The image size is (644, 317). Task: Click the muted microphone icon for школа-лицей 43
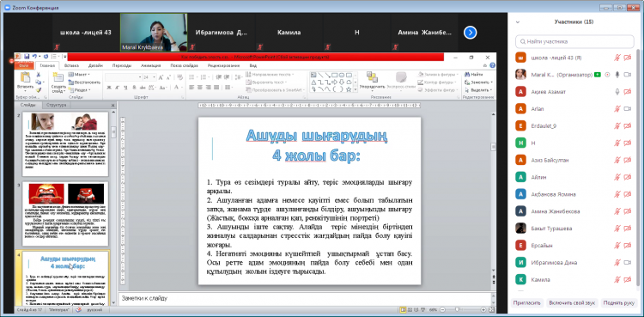tap(617, 58)
